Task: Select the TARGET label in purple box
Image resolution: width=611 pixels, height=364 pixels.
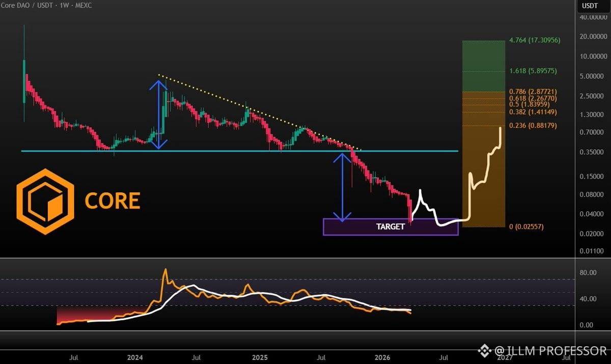Action: point(391,227)
